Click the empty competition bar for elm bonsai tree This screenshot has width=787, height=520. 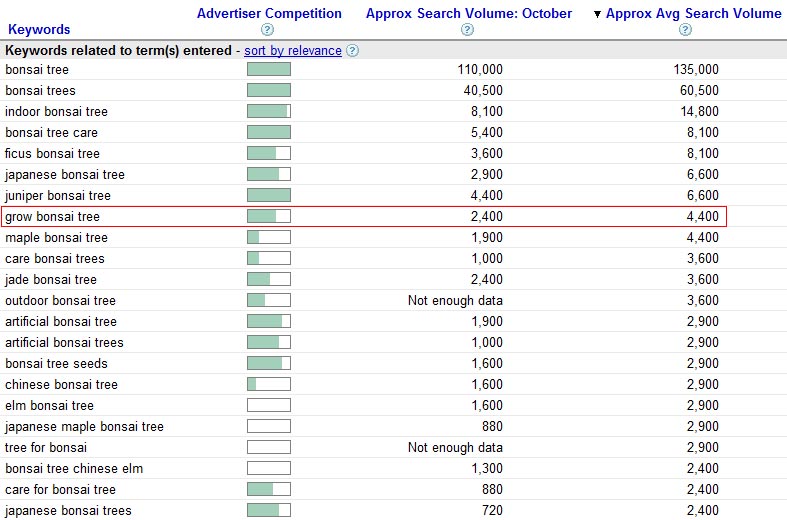(269, 405)
